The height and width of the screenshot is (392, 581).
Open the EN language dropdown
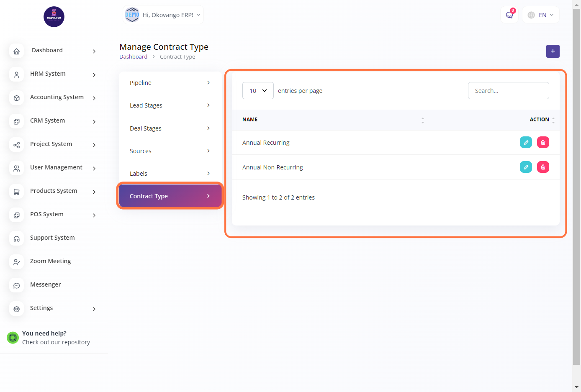[541, 15]
